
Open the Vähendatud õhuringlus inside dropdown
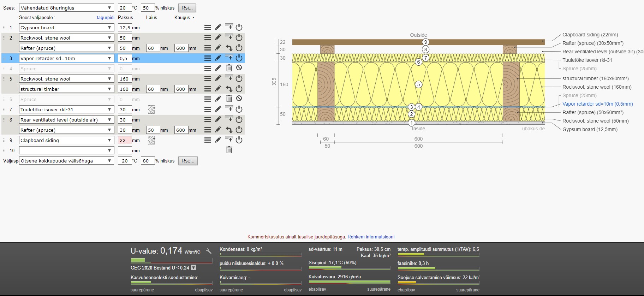[66, 8]
